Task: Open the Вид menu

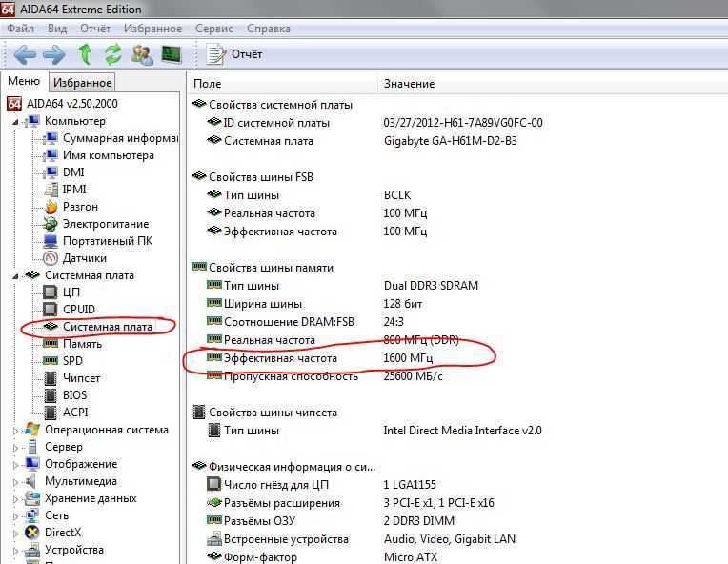Action: 57,29
